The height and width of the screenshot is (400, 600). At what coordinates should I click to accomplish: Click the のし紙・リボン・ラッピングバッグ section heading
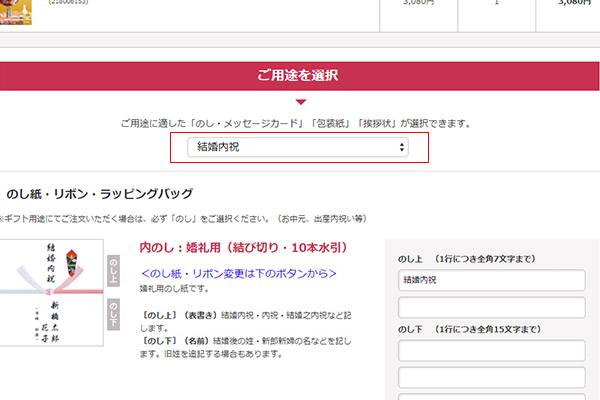point(100,194)
